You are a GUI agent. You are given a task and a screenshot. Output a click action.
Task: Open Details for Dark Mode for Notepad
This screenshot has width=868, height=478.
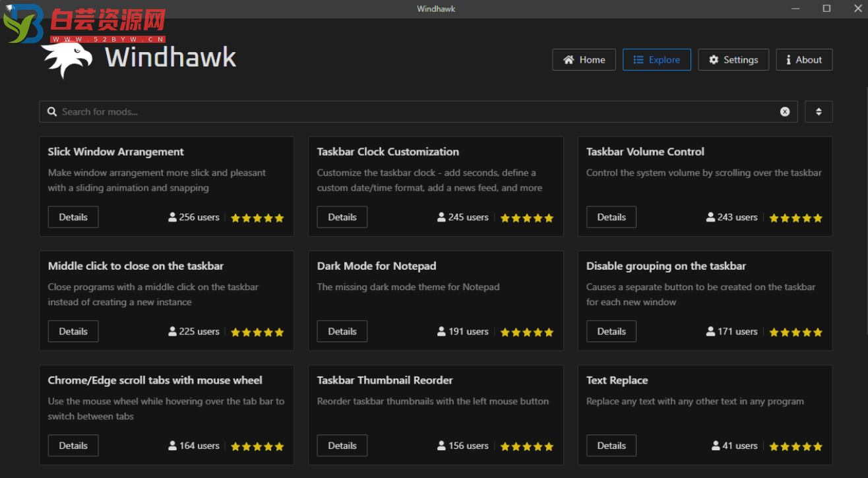(x=342, y=331)
